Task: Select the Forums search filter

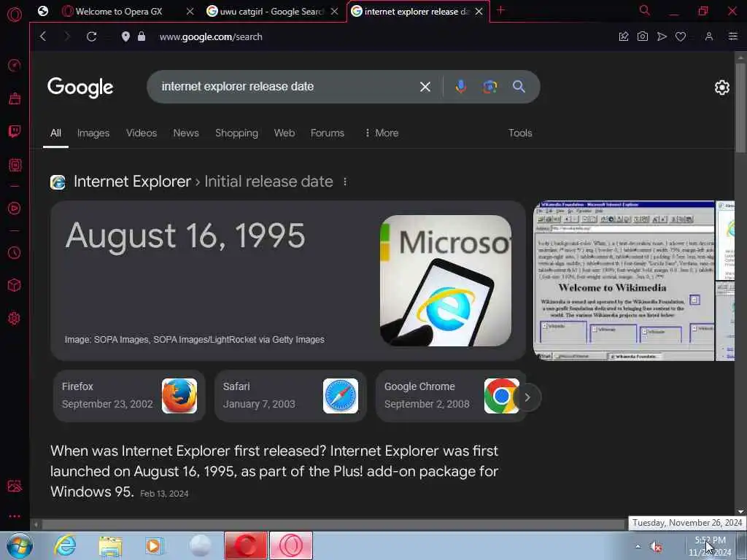Action: [328, 133]
